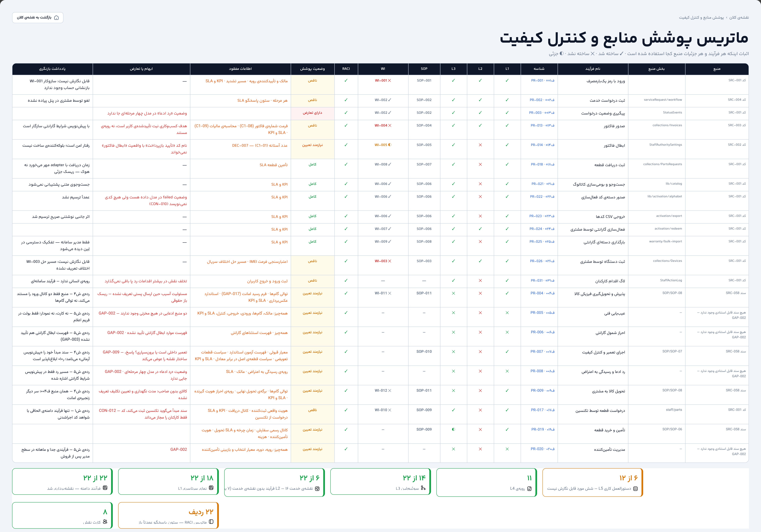Click the L4 رویه‌ی card icon
761x532 pixels.
click(529, 489)
